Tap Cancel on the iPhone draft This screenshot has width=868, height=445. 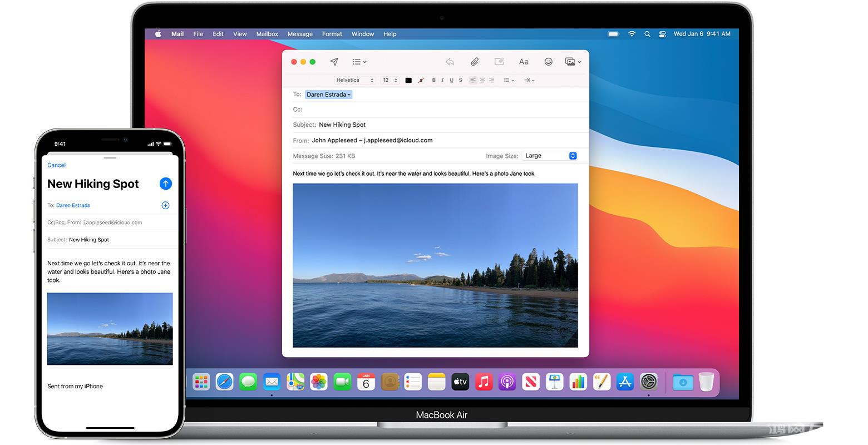click(x=56, y=165)
